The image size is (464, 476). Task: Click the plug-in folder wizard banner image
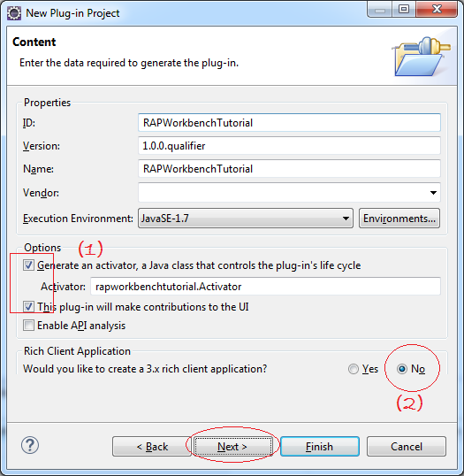(421, 57)
